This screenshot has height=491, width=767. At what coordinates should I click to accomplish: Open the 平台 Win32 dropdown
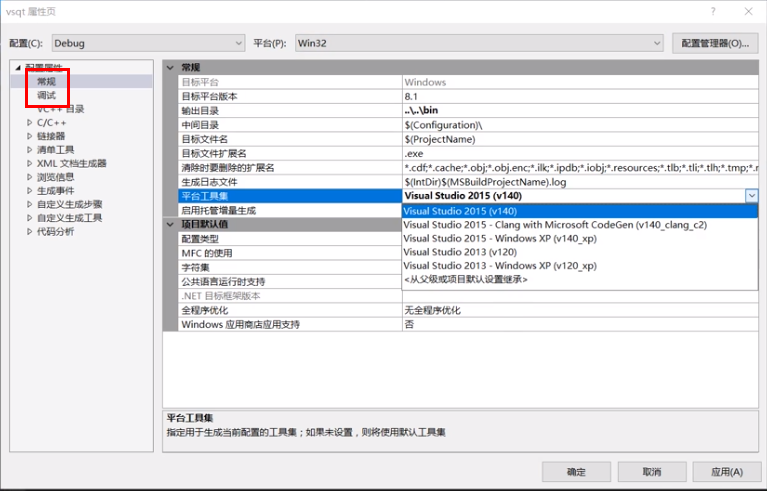(x=655, y=43)
